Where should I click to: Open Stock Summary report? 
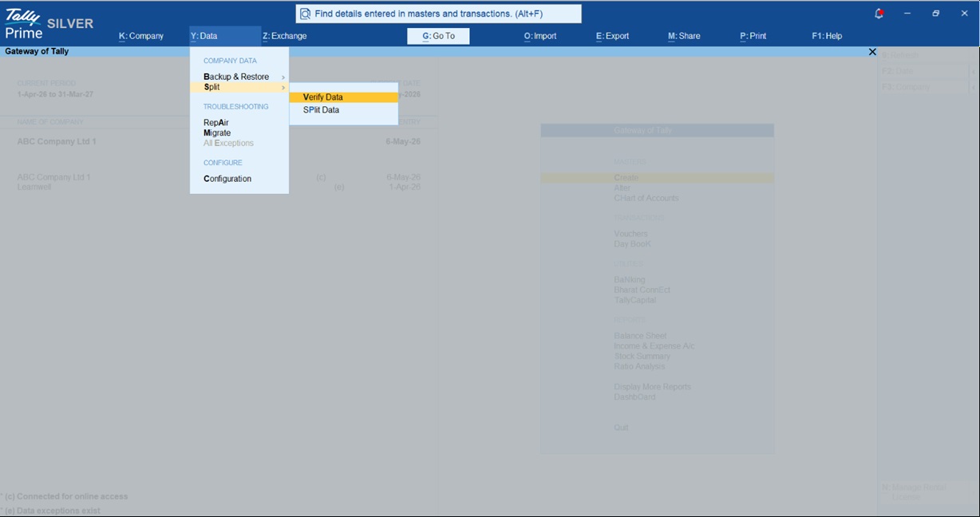(x=642, y=356)
